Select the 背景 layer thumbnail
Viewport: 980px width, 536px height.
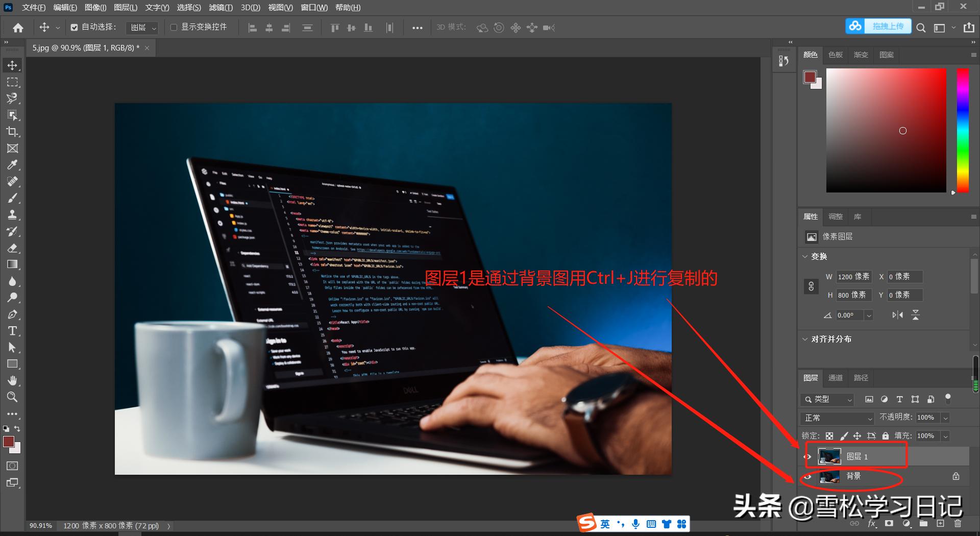829,476
